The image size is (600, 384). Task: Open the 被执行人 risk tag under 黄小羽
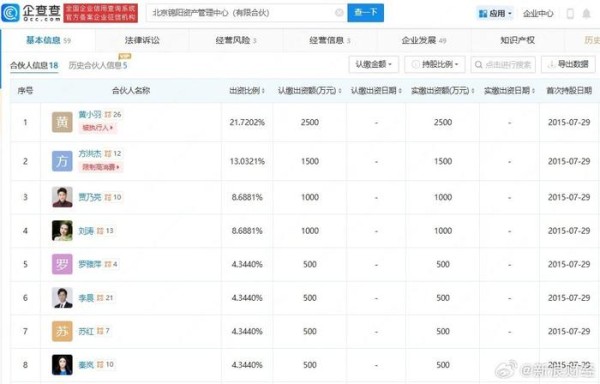click(98, 127)
